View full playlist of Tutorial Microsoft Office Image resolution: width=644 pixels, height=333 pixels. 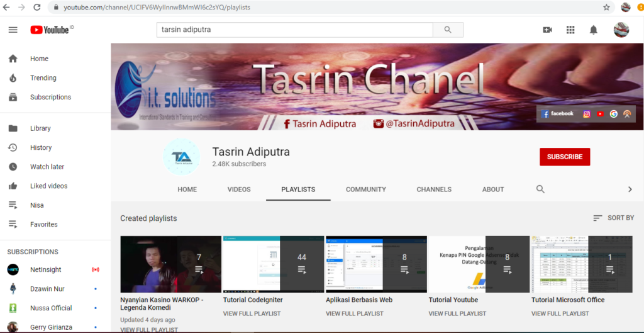click(560, 313)
